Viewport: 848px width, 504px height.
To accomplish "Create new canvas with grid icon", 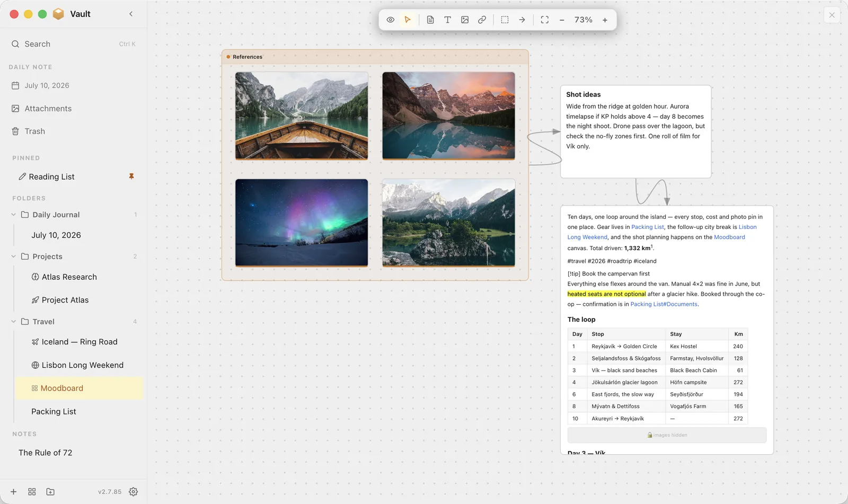I will pyautogui.click(x=32, y=492).
